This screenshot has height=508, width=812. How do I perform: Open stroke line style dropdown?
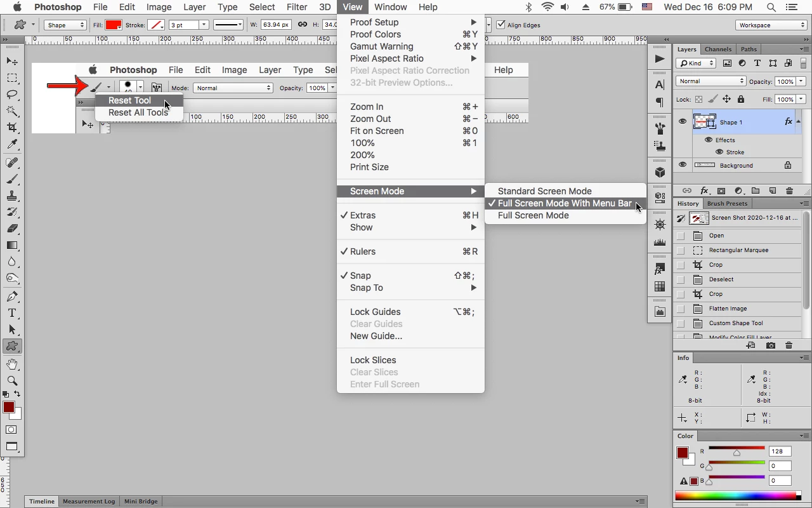228,25
